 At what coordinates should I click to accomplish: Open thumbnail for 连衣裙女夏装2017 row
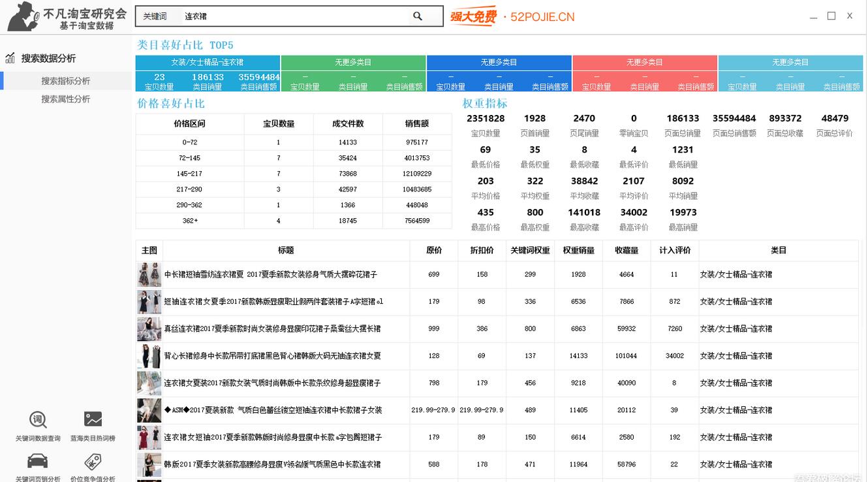point(149,383)
